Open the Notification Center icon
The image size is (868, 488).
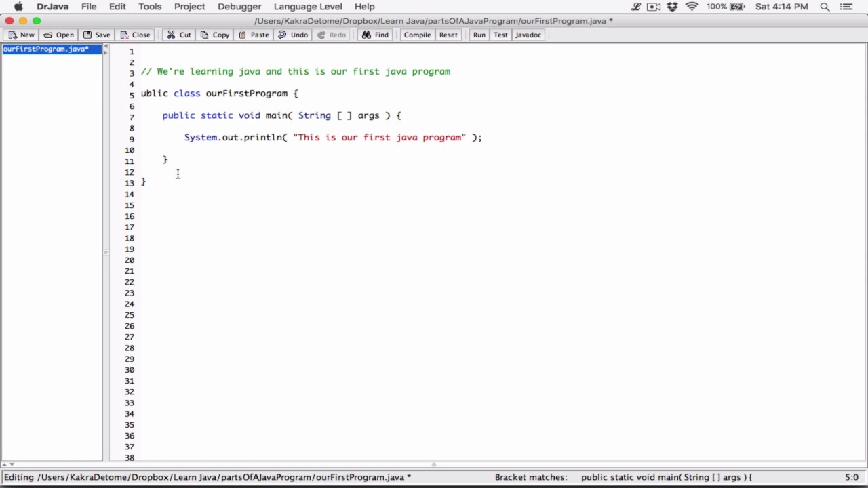[x=845, y=7]
